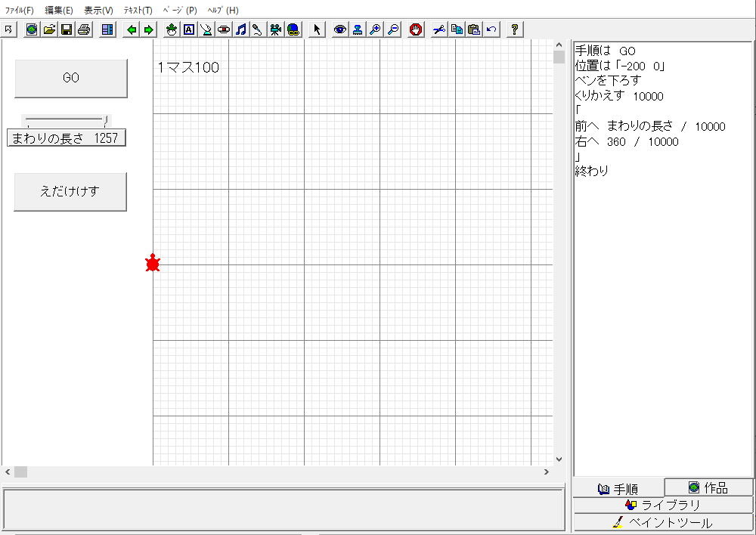Click the magnifier zoom-in icon
Image resolution: width=756 pixels, height=535 pixels.
[x=375, y=29]
